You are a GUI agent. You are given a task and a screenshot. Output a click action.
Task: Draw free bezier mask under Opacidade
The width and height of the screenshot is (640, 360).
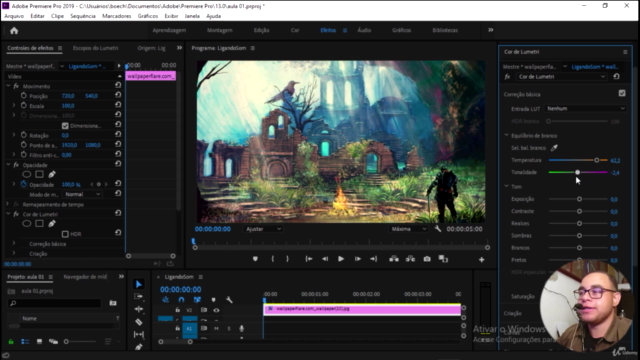(52, 174)
